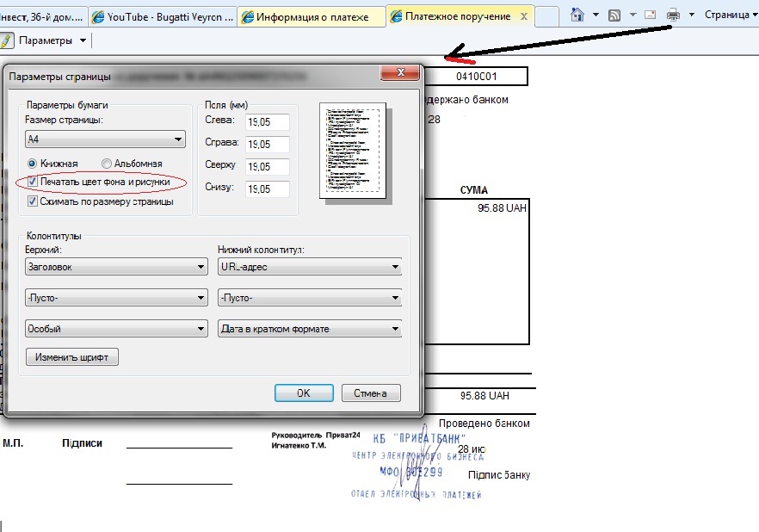Click the Print icon in the toolbar
759x532 pixels.
[x=673, y=15]
